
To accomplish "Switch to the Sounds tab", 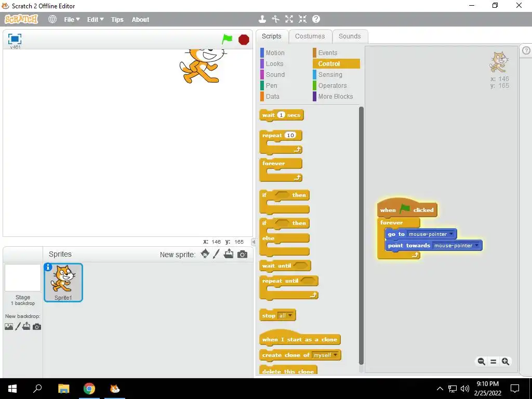I will pos(350,36).
